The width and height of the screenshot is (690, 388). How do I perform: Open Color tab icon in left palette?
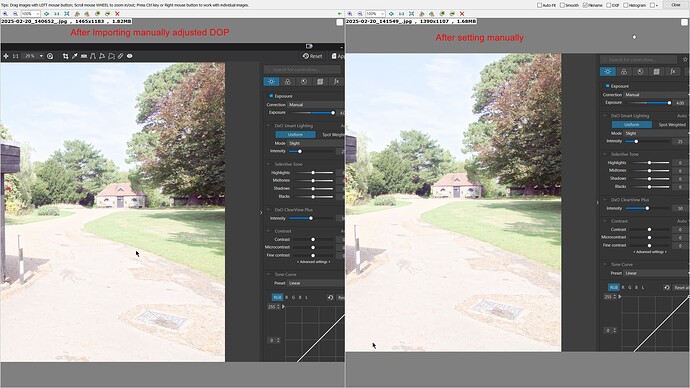(x=287, y=82)
